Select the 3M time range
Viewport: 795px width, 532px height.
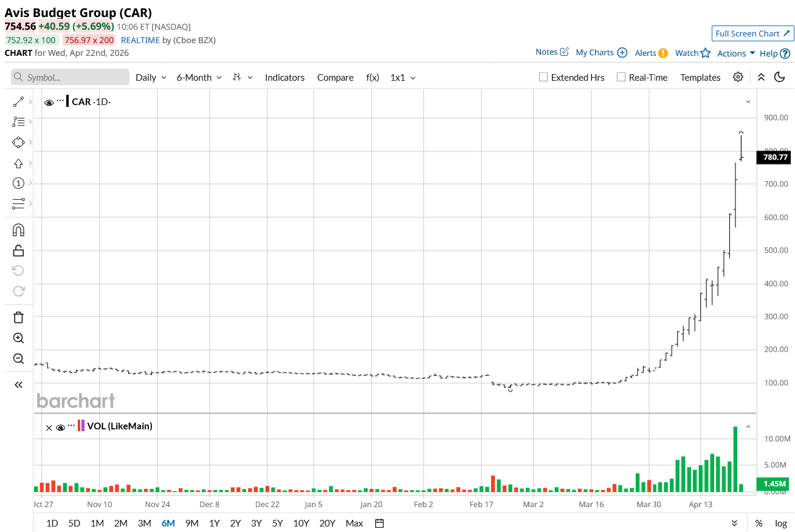click(x=144, y=523)
